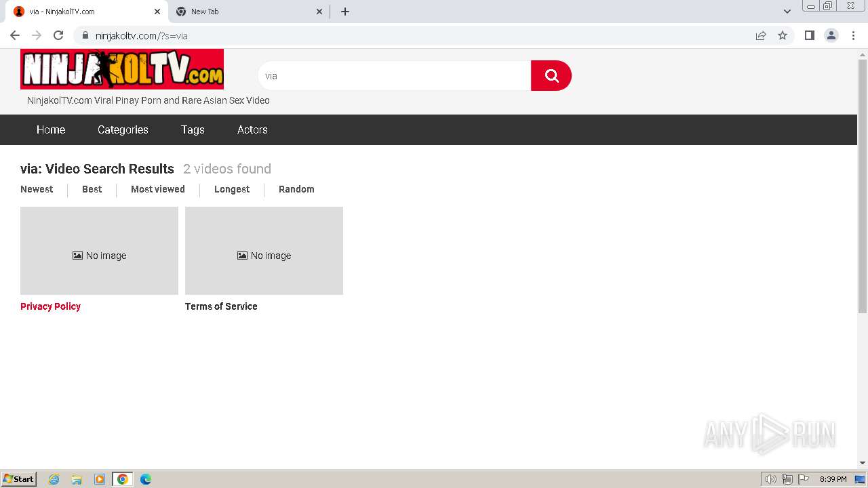Click the Chrome icon in the taskbar

pos(123,479)
